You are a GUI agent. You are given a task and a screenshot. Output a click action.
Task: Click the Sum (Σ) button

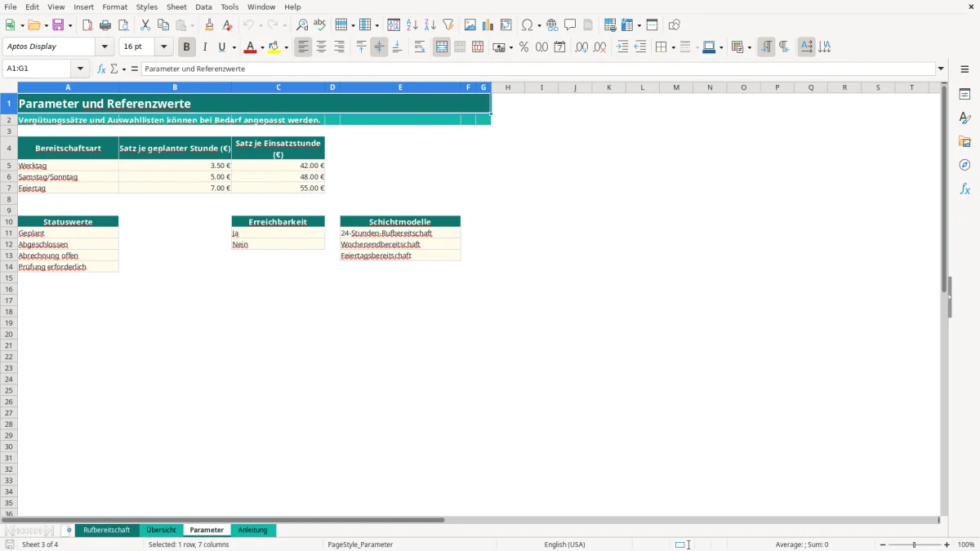tap(114, 69)
